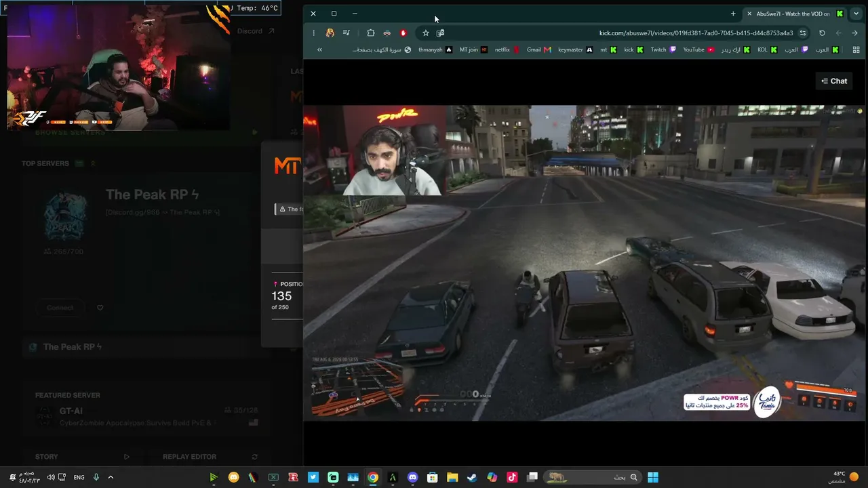Open the browser three-dot menu
This screenshot has height=488, width=868.
tap(313, 33)
